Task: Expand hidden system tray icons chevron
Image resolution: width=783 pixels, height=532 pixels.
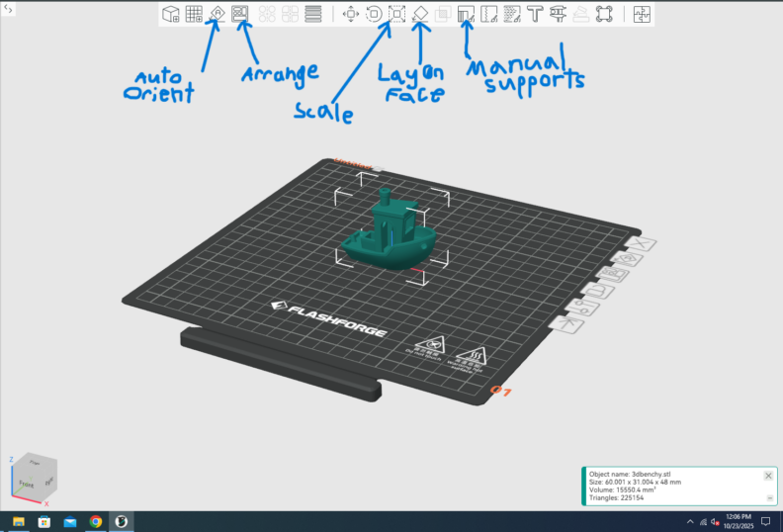Action: coord(690,522)
